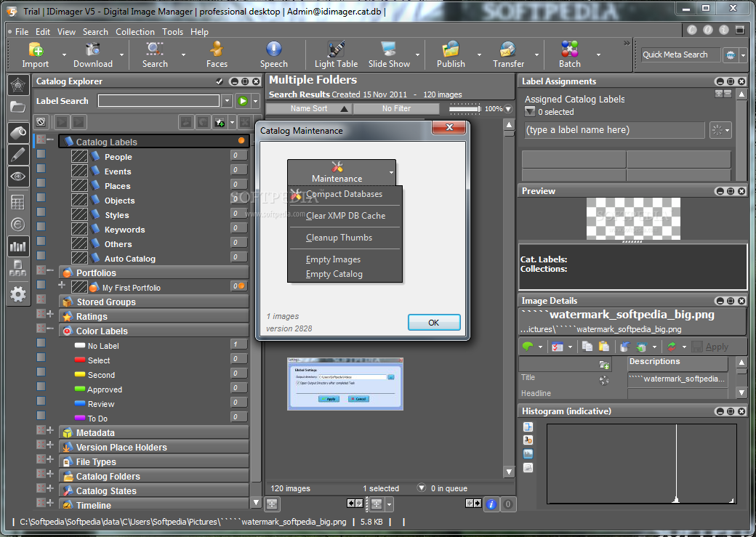Check the Select color label checkbox

pos(41,358)
